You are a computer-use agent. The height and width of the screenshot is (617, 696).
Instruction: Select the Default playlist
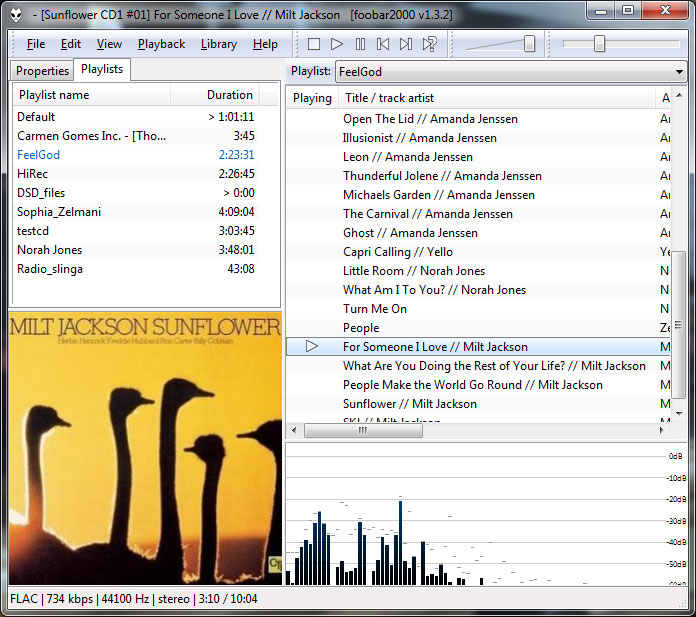136,117
